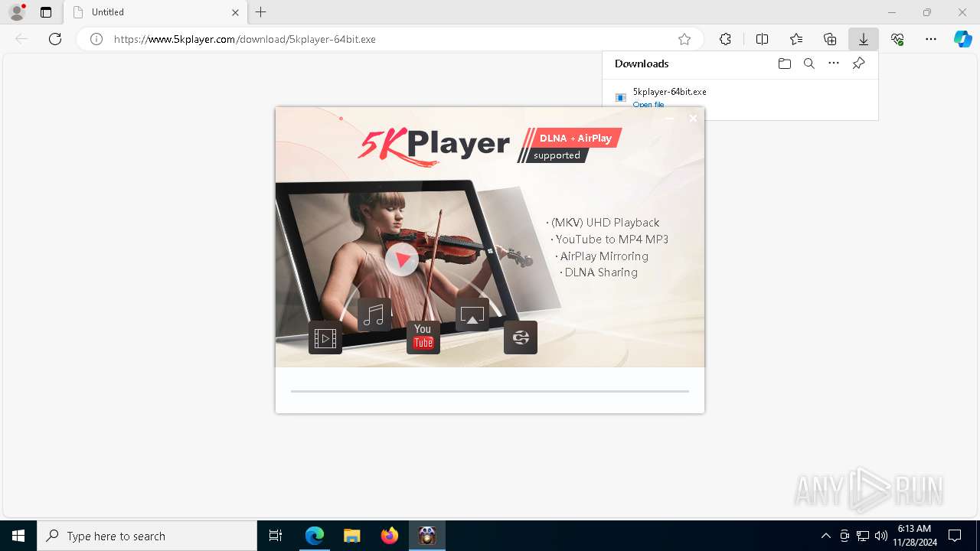Open Task View on taskbar
Screen dimensions: 980x551
[276, 536]
